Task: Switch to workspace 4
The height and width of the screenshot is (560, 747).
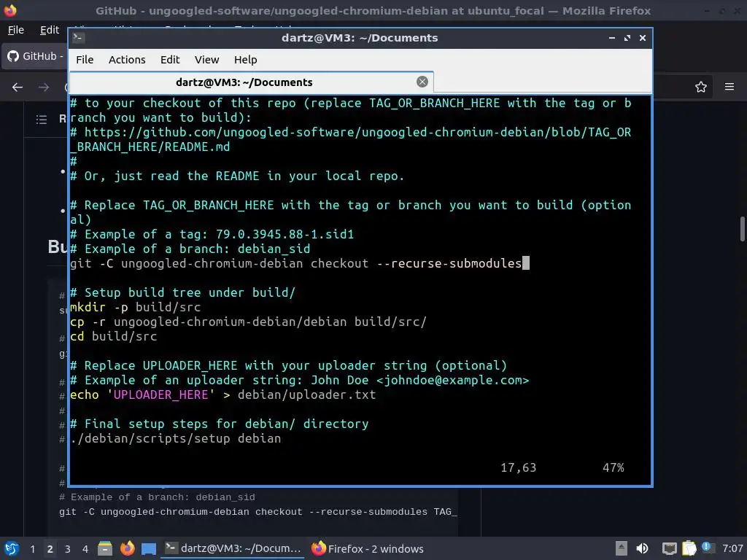Action: point(85,549)
